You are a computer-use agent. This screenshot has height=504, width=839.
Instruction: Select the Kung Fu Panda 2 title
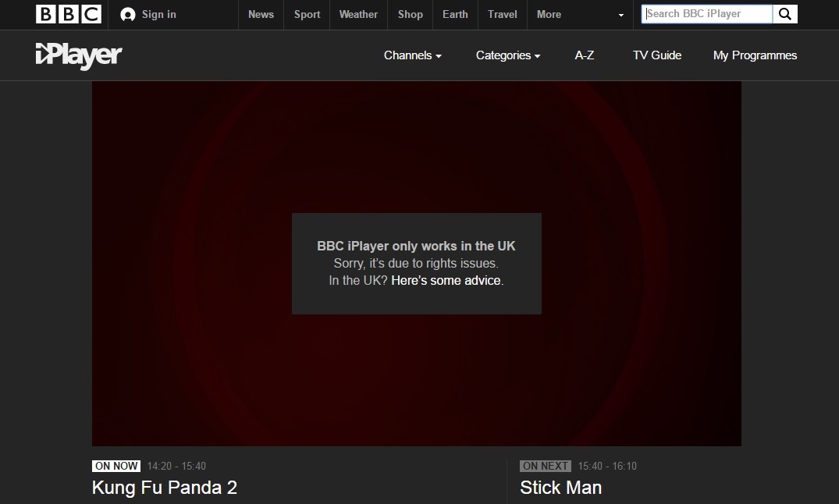tap(164, 488)
